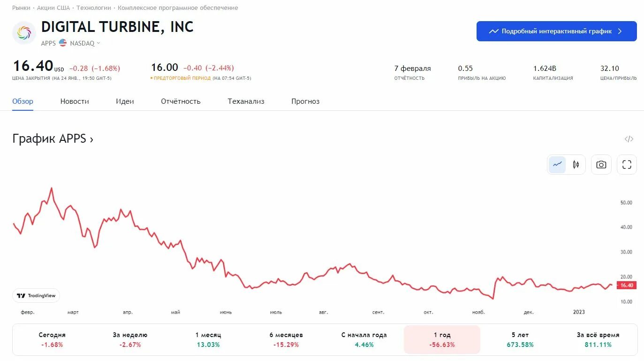Click the embed code icon
Screen dimensions: 644x361
[629, 139]
